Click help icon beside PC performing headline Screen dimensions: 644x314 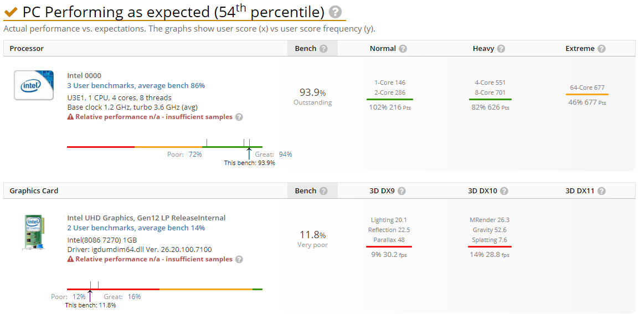coord(335,12)
